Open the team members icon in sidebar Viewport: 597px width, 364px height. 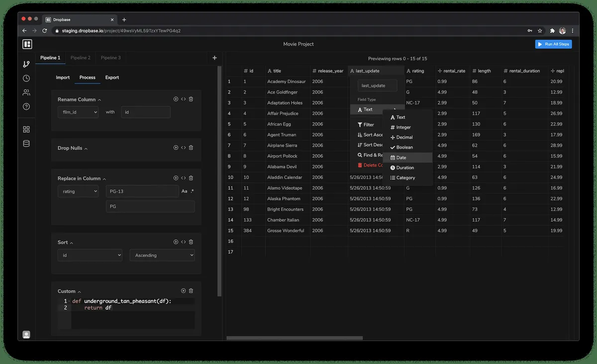26,92
